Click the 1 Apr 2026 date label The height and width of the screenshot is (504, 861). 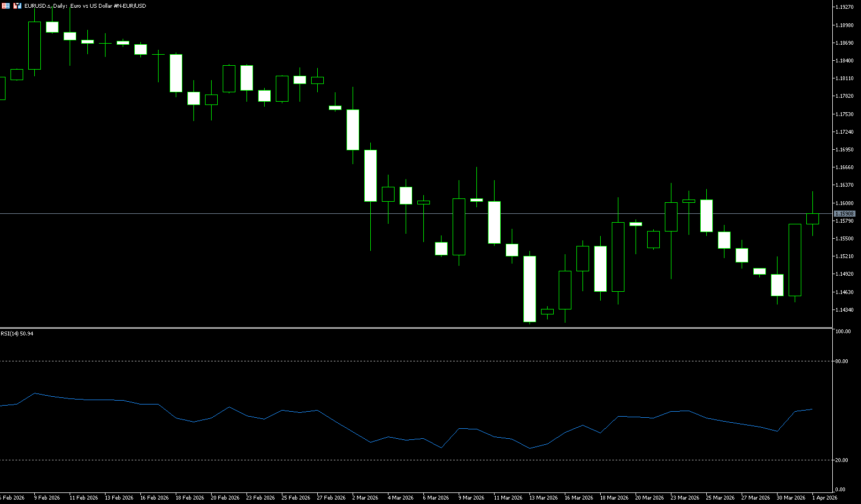click(825, 498)
